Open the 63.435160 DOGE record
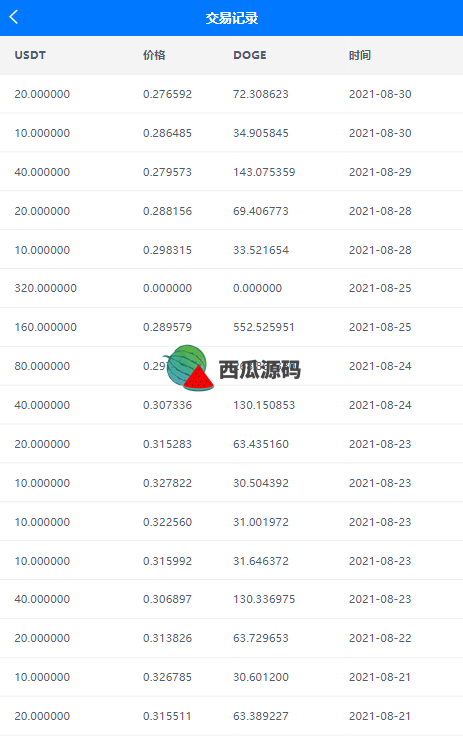This screenshot has height=738, width=463. tap(232, 444)
